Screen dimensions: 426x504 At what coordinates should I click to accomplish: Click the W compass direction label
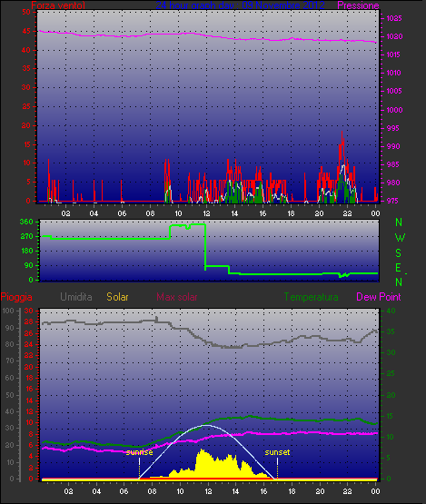coord(400,238)
